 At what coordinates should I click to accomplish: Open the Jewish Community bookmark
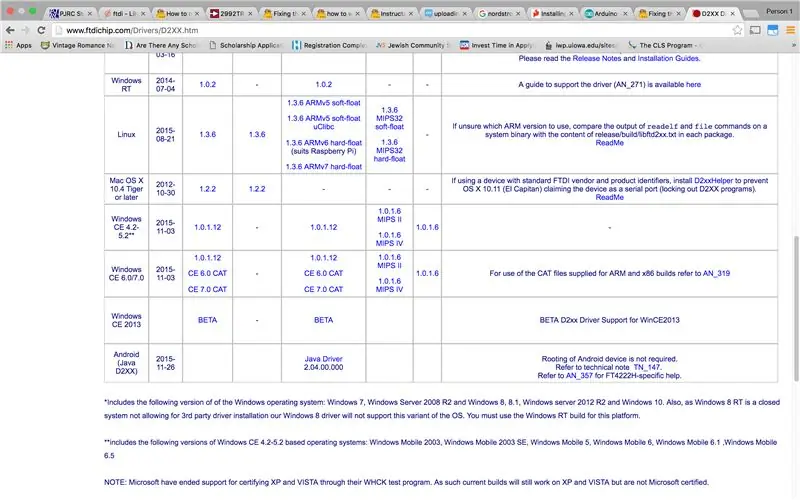coord(412,45)
